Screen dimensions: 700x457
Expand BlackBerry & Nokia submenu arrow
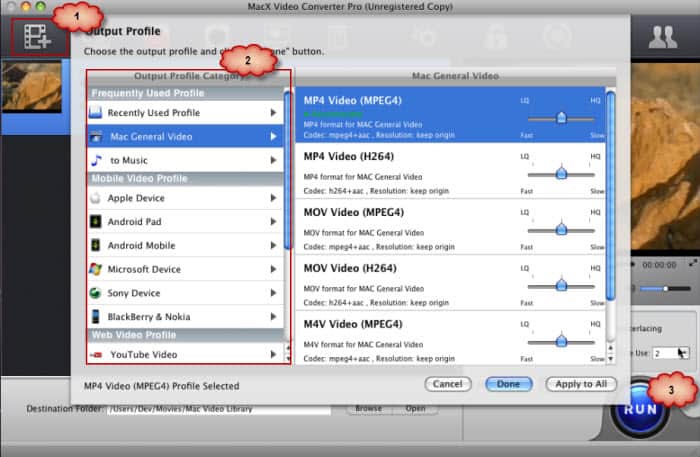click(x=273, y=316)
